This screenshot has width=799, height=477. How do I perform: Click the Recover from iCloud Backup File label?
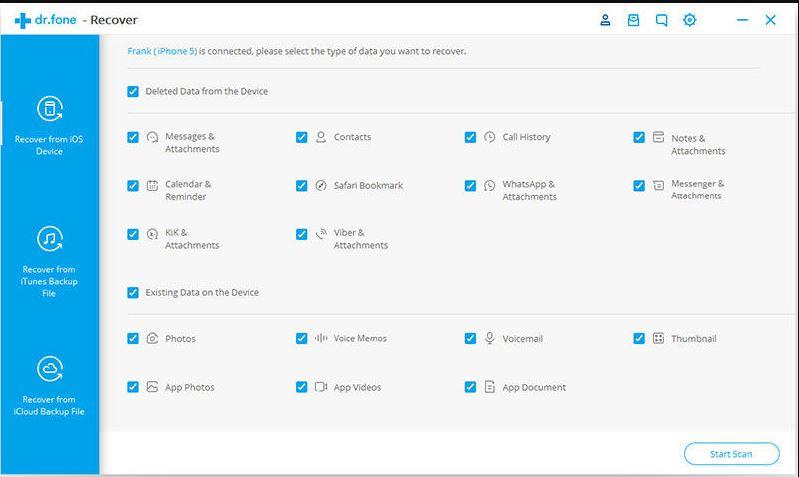49,405
